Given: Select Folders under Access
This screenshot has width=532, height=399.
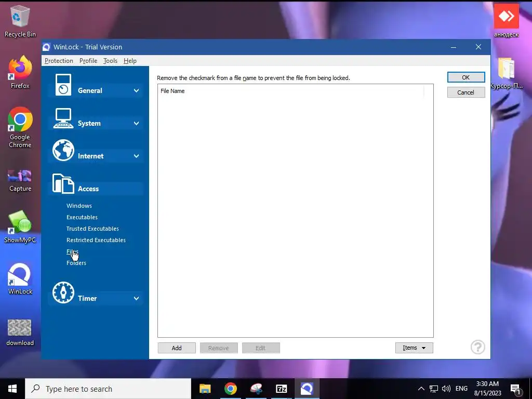Looking at the screenshot, I should (76, 263).
